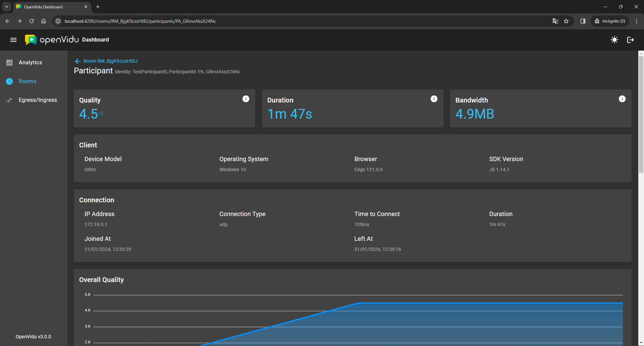644x346 pixels.
Task: Click the back arrow beside room link
Action: [77, 61]
